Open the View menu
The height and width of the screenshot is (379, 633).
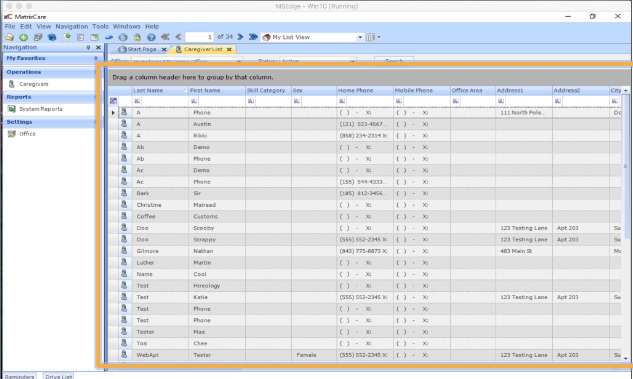click(44, 26)
